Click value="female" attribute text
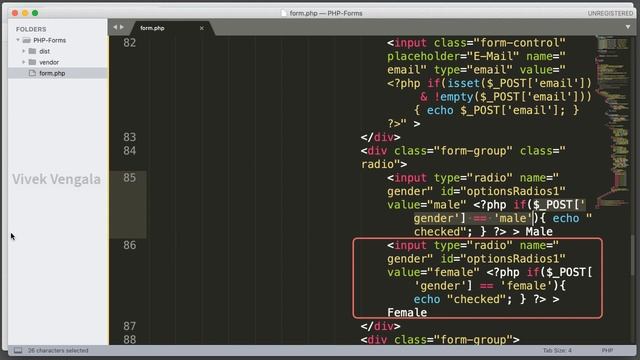Viewport: 640px width, 360px height. click(x=433, y=272)
